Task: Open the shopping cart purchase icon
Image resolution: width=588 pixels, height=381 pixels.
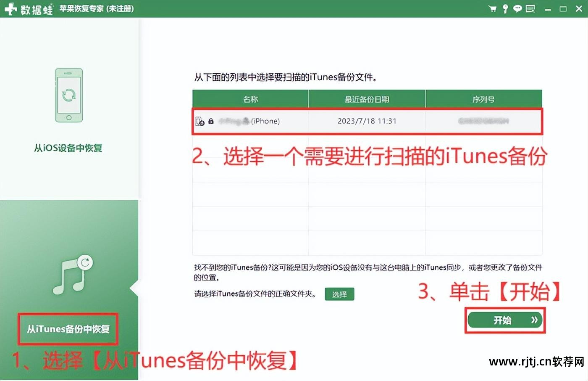Action: click(x=492, y=8)
